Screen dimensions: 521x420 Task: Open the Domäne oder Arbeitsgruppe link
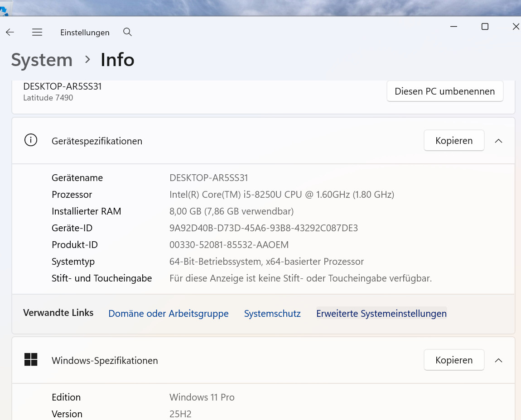point(168,314)
